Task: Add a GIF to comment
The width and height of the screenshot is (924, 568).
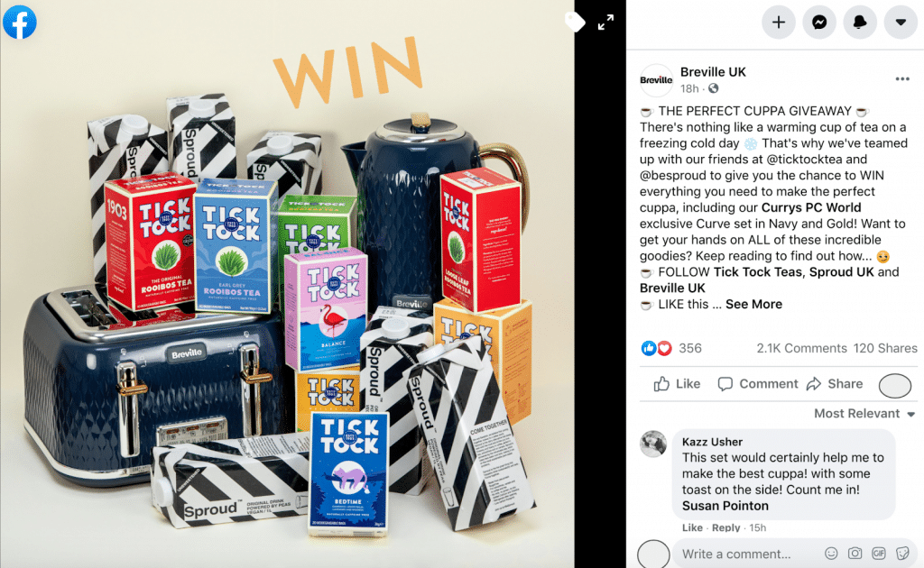Action: [879, 554]
